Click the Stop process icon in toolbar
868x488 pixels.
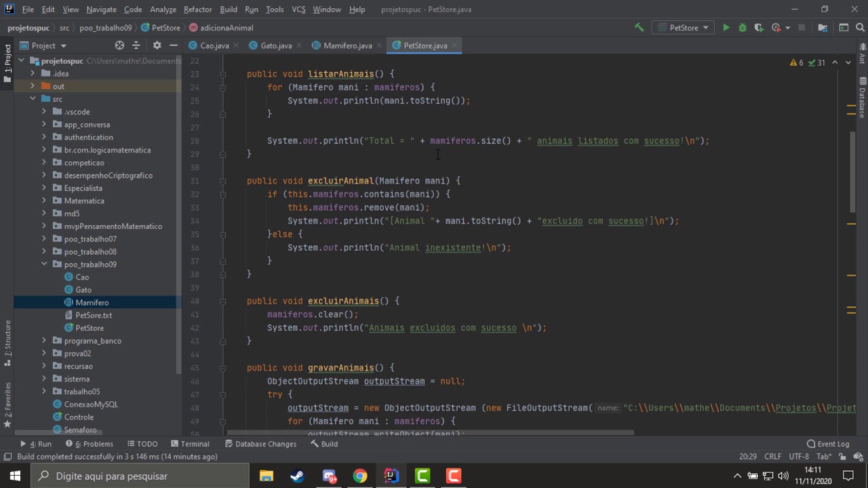[802, 28]
